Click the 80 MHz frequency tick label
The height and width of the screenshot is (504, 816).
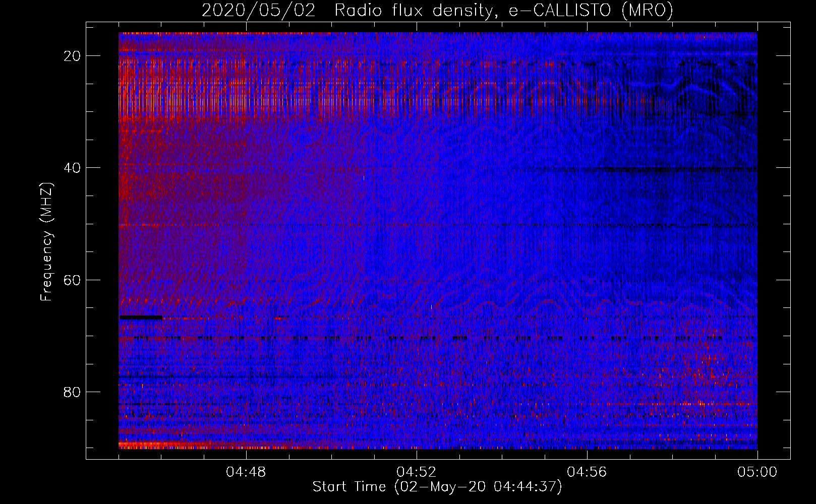pos(73,392)
